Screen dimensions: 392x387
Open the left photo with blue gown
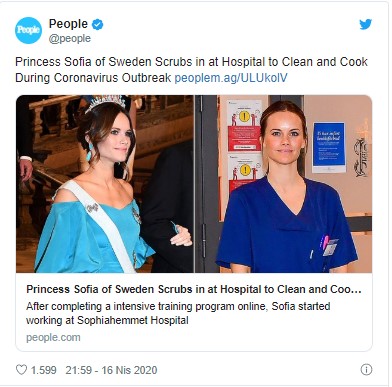(x=105, y=184)
